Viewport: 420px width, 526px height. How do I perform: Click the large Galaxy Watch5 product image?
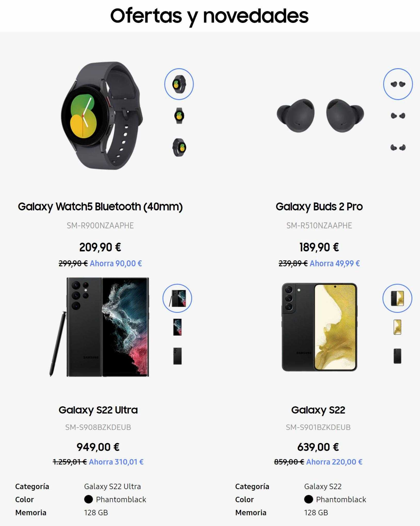(102, 116)
